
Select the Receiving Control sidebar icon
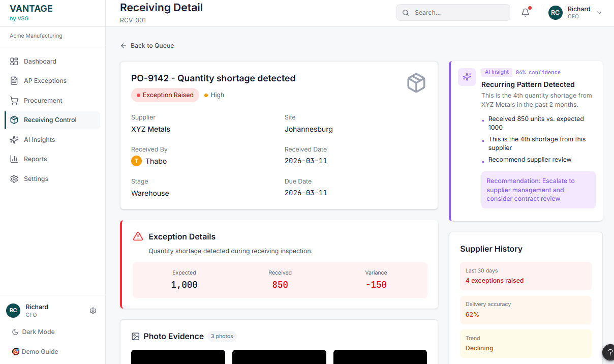(x=14, y=120)
